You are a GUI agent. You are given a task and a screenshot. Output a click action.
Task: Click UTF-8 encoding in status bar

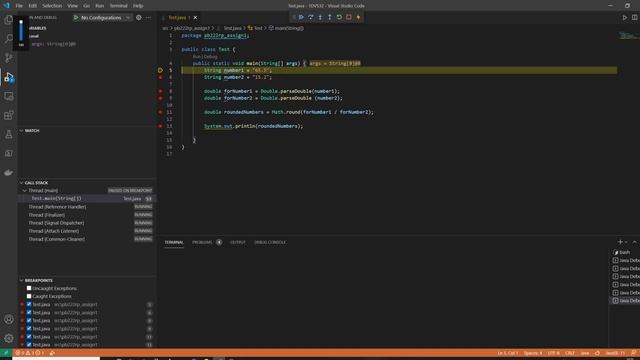pyautogui.click(x=553, y=353)
